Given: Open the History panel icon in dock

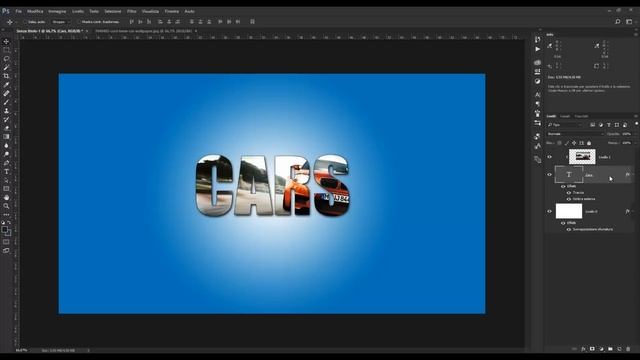Looking at the screenshot, I should (538, 40).
